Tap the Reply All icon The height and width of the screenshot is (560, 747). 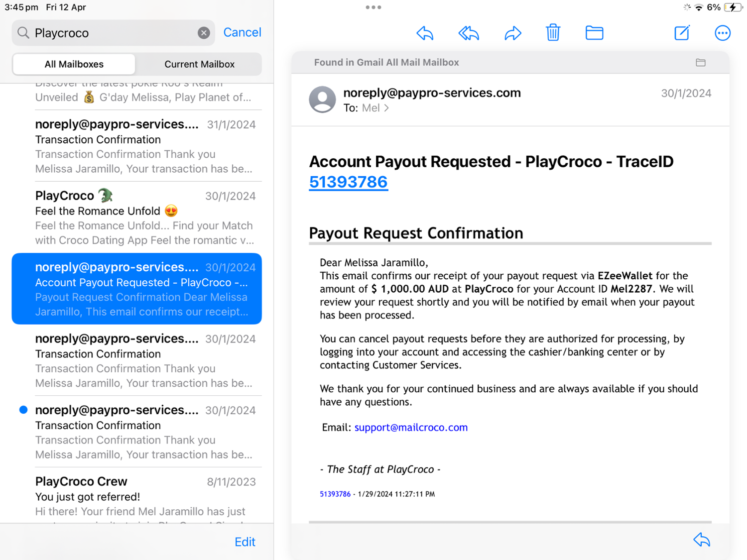(x=468, y=33)
